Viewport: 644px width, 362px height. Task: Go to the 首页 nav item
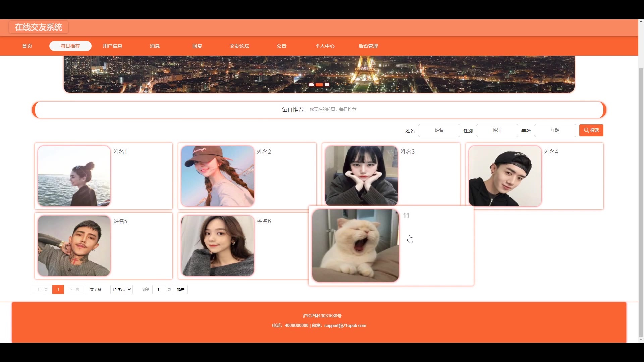point(27,46)
